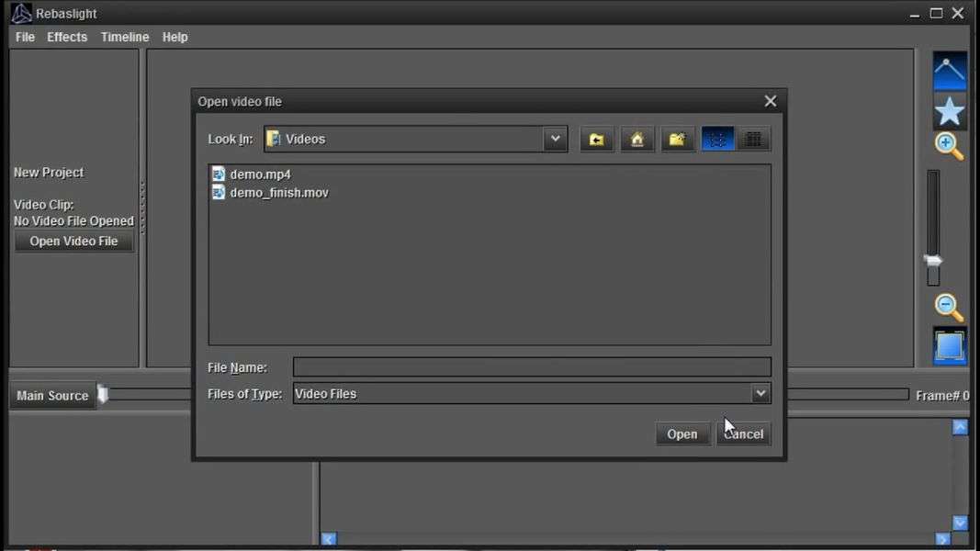Click the New Project label
Viewport: 980px width, 551px height.
49,173
